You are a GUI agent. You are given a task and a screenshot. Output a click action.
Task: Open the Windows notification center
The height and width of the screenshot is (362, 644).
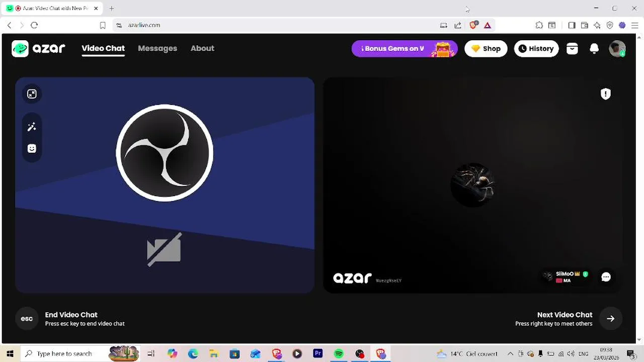coord(630,354)
